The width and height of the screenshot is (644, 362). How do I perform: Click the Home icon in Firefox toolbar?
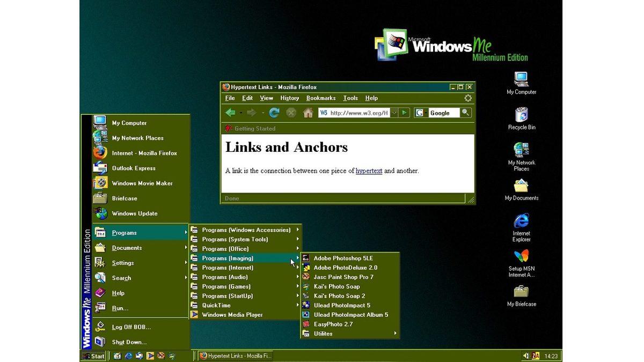point(308,113)
